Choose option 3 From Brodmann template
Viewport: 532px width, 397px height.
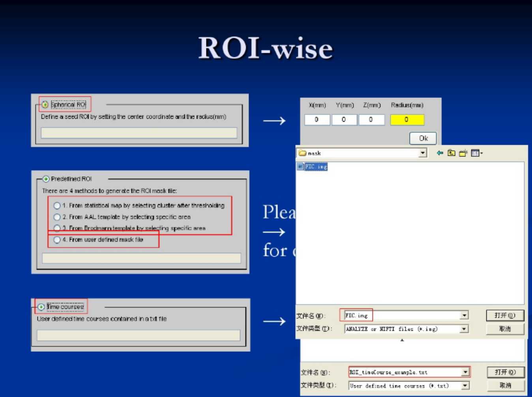(x=57, y=228)
